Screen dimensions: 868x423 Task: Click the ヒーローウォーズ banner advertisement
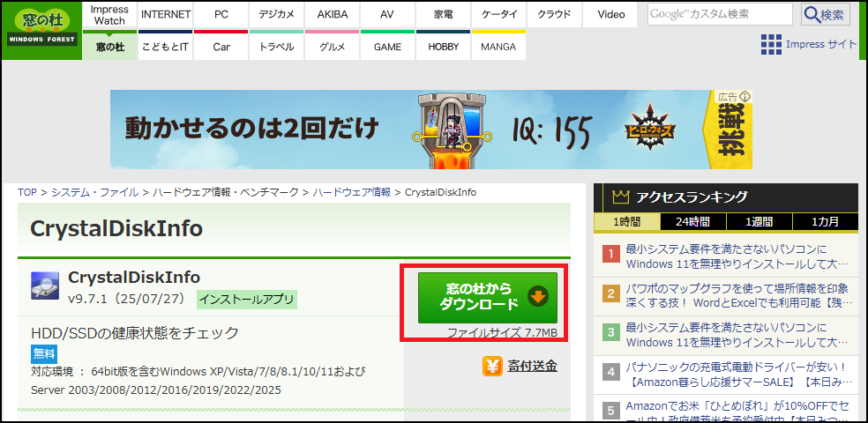pos(431,130)
